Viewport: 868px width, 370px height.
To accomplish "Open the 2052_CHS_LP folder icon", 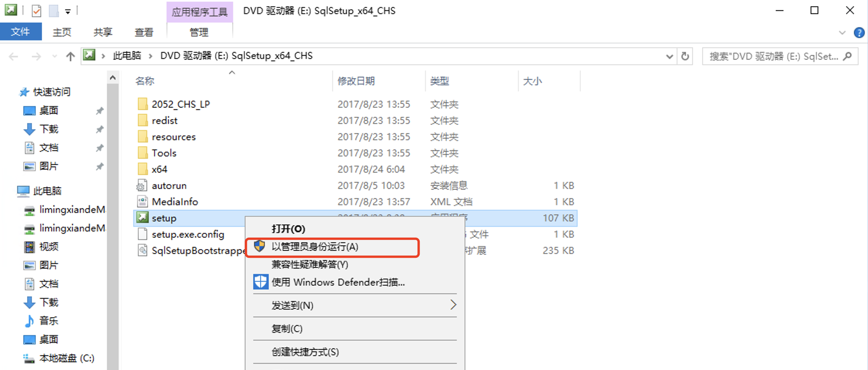I will 142,104.
